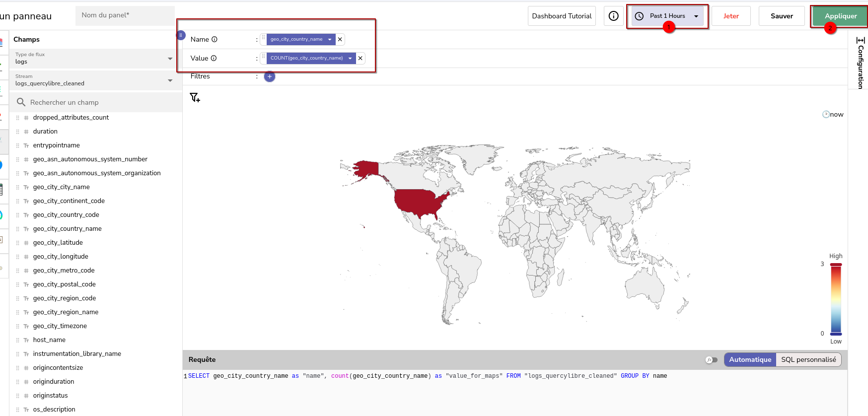Viewport: 868px width, 416px height.
Task: Toggle the fx function switch
Action: pos(712,360)
